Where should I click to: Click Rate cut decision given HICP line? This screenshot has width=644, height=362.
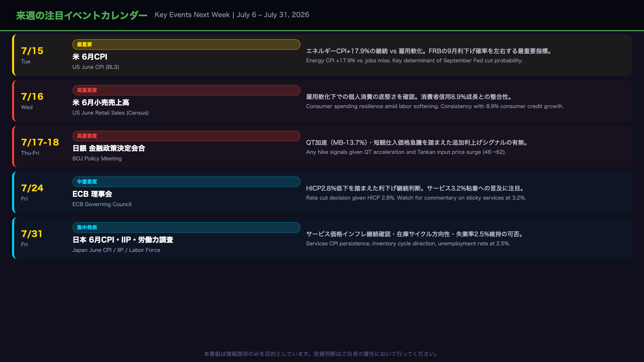click(x=416, y=198)
